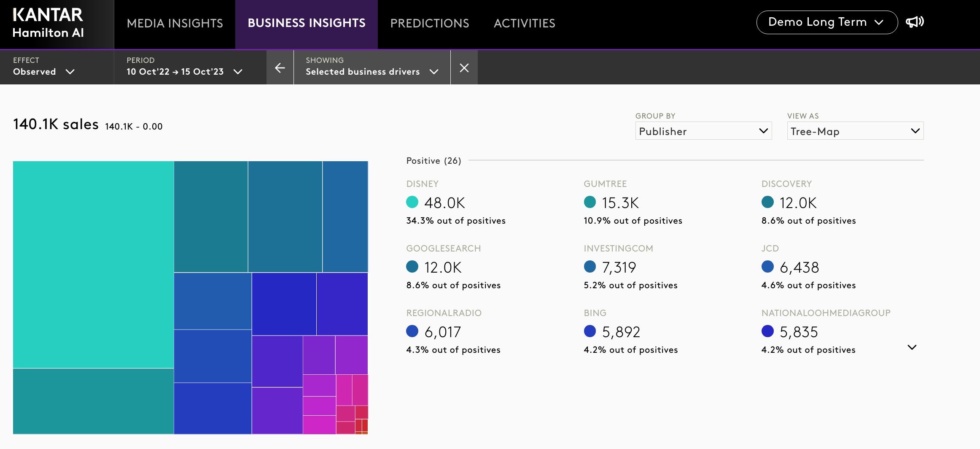
Task: Expand more positives with the chevron
Action: click(912, 347)
